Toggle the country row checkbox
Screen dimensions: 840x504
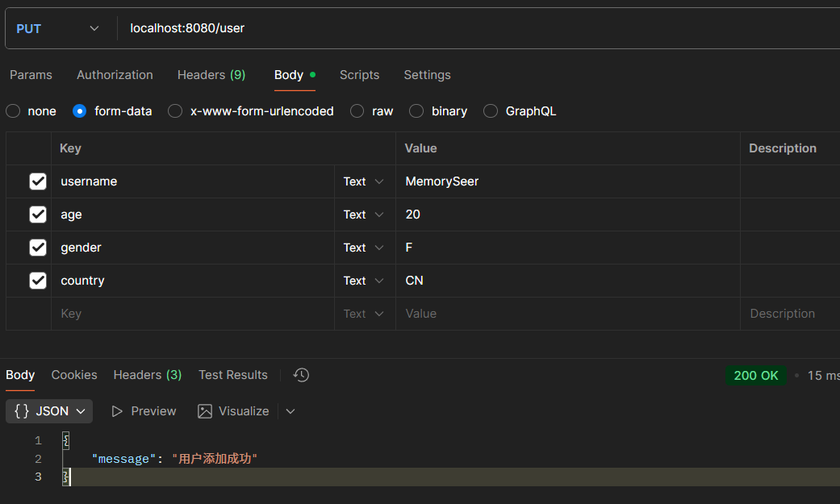38,281
